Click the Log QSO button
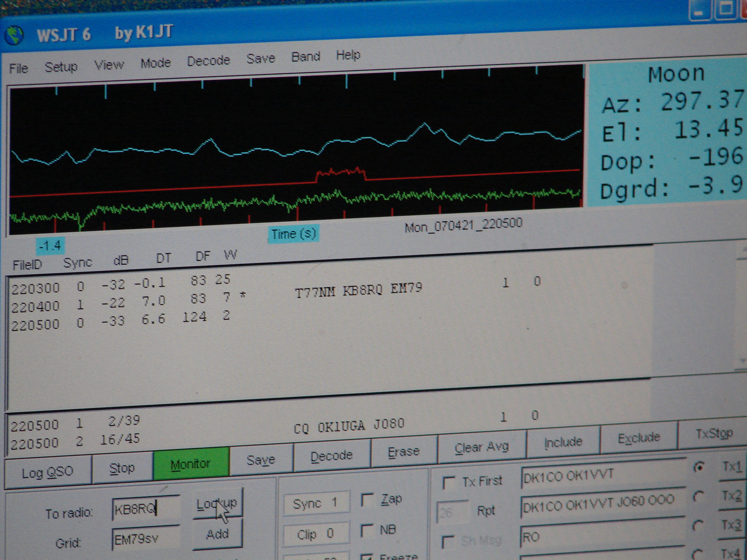The image size is (747, 560). [x=48, y=472]
